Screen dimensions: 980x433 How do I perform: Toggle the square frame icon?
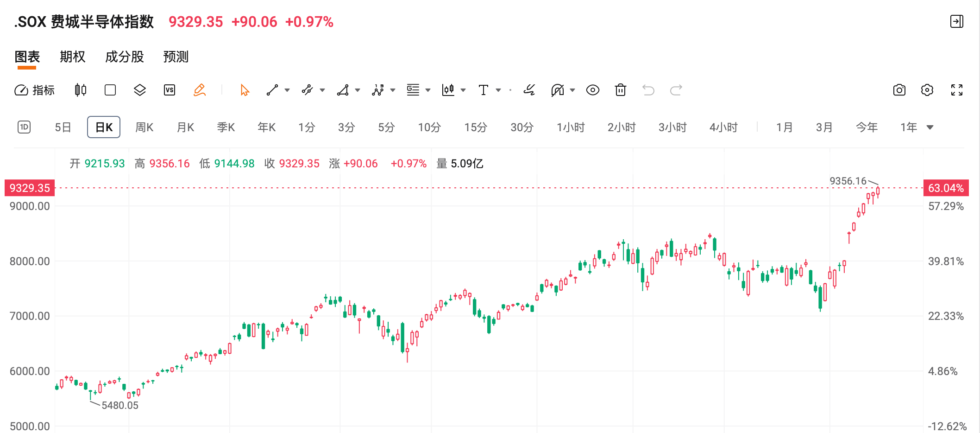coord(110,90)
